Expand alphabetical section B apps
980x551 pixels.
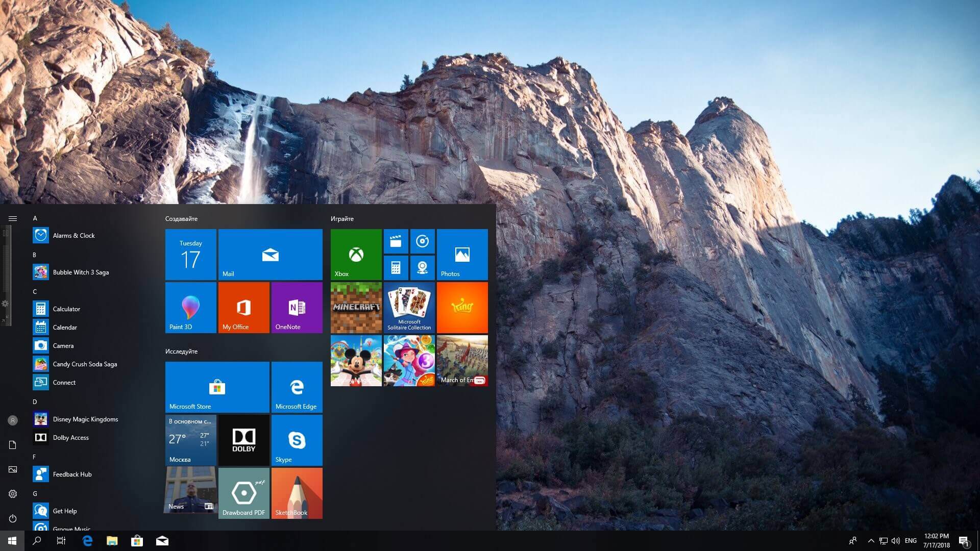[x=35, y=254]
